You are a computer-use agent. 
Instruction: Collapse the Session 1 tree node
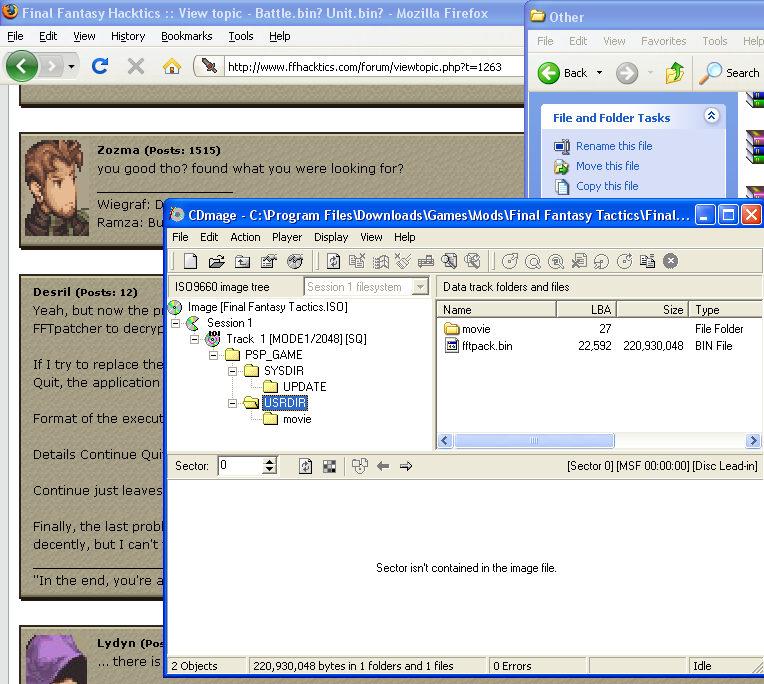click(x=175, y=323)
